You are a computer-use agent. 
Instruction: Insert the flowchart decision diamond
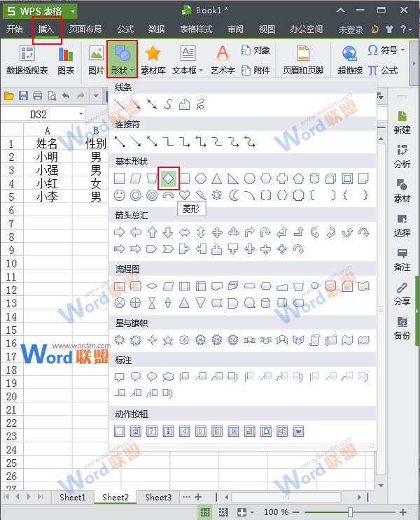(x=152, y=286)
